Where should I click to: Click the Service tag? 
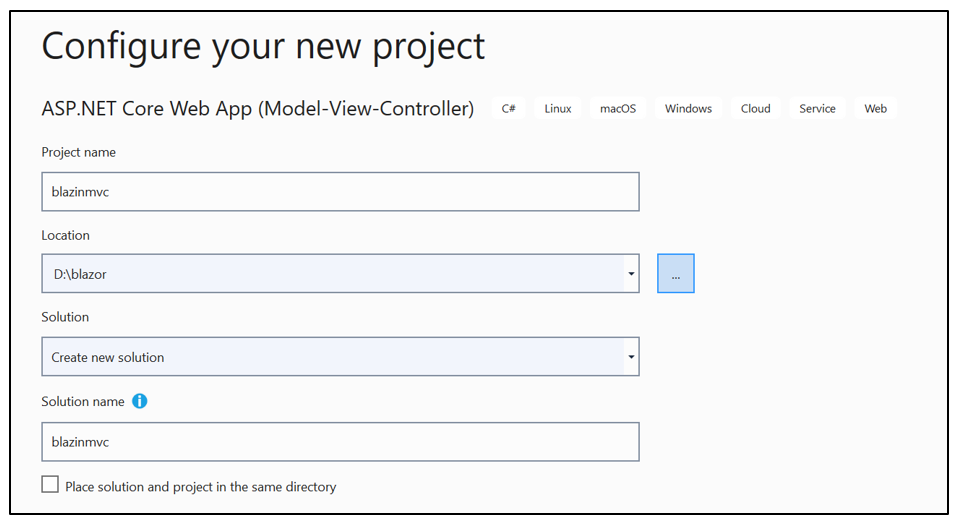(x=817, y=108)
